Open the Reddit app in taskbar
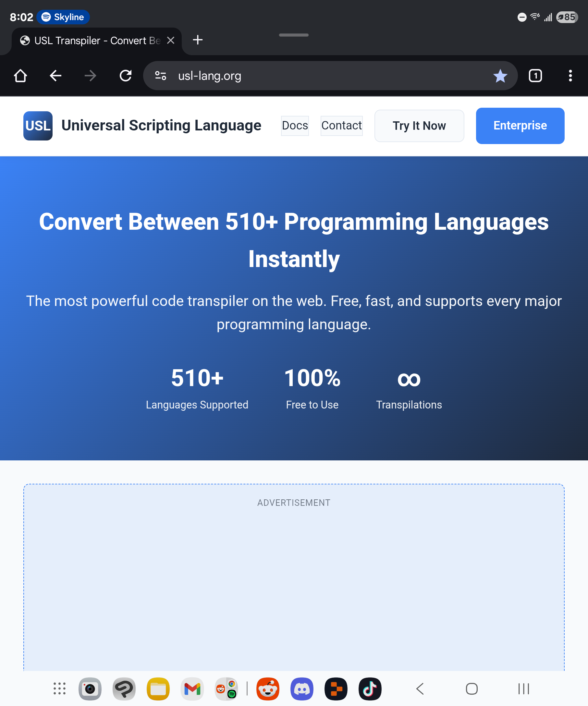588x706 pixels. tap(268, 688)
